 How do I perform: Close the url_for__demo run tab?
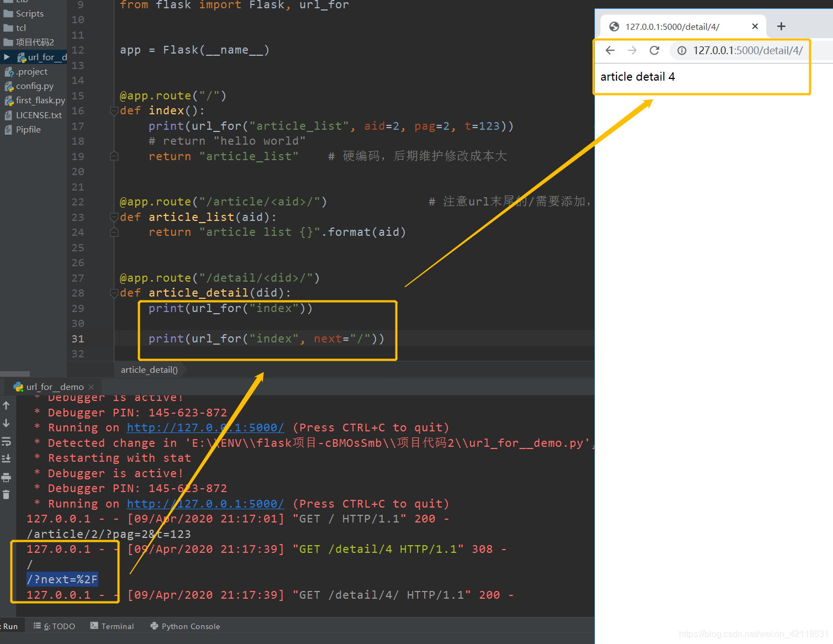tap(91, 387)
